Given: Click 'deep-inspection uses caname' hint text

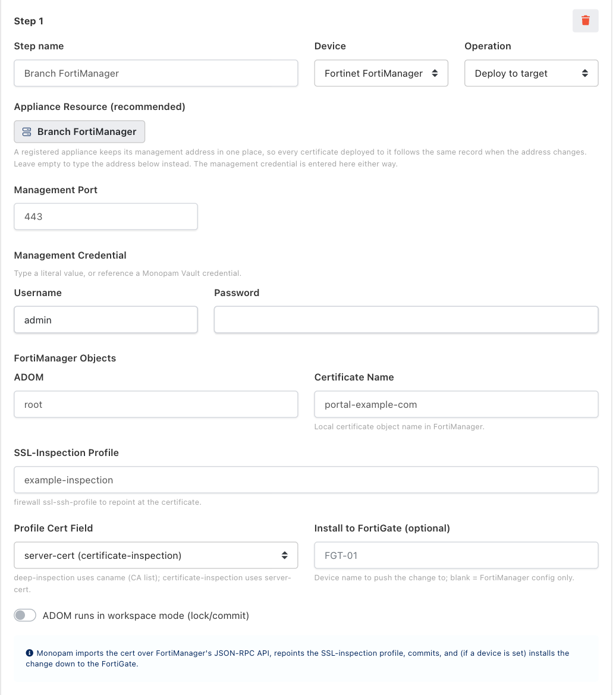Looking at the screenshot, I should [x=152, y=583].
